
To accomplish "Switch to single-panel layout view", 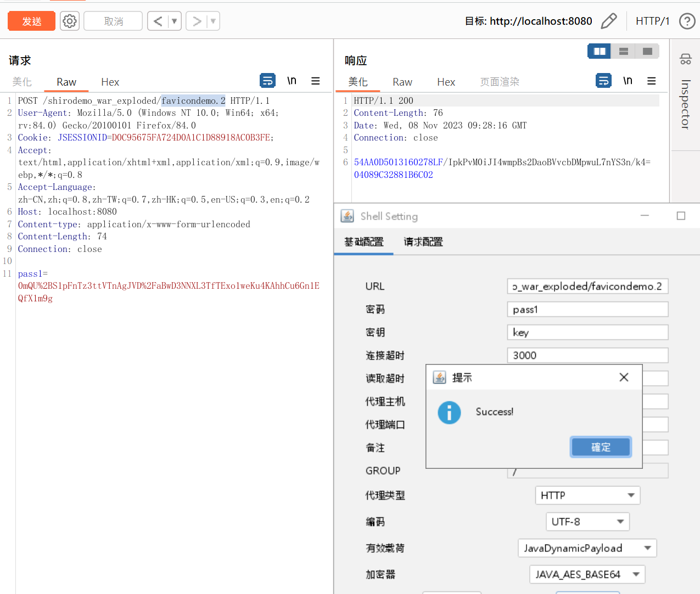I will pos(647,51).
